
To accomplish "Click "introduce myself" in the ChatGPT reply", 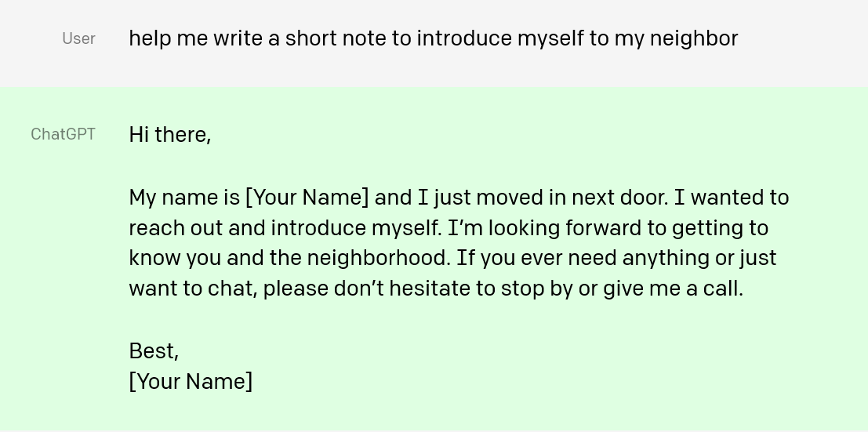I will click(355, 228).
